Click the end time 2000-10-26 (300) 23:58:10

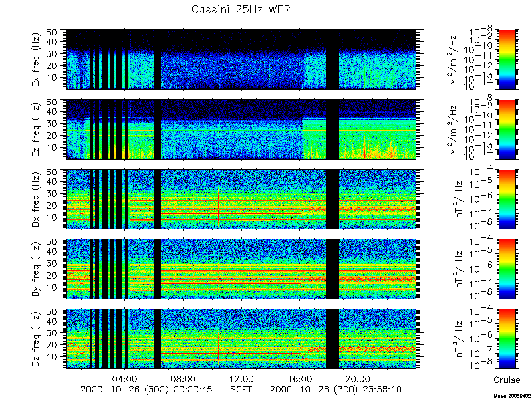click(336, 389)
